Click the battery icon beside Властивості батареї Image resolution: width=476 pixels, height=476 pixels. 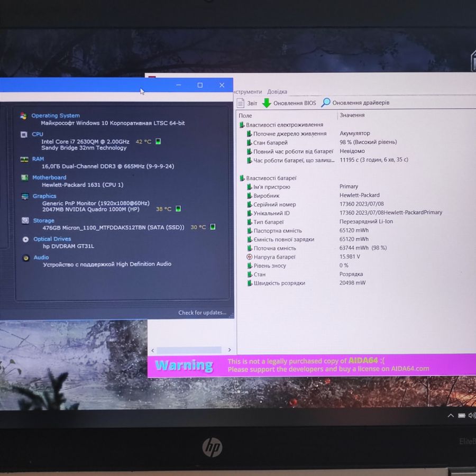point(242,178)
